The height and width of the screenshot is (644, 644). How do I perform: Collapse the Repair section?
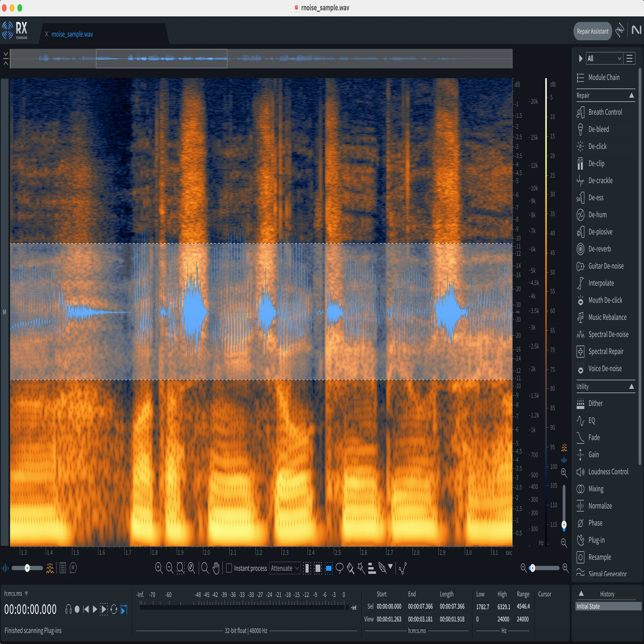(x=631, y=95)
